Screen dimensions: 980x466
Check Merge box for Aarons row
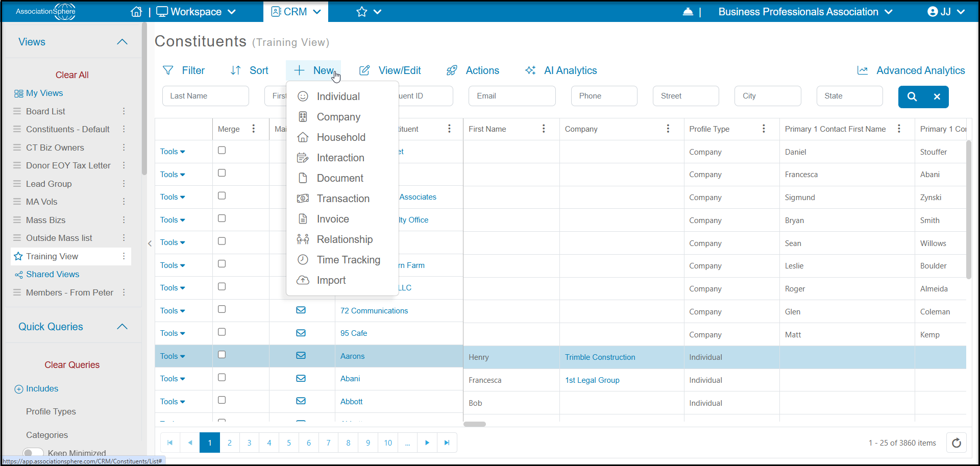[x=222, y=355]
